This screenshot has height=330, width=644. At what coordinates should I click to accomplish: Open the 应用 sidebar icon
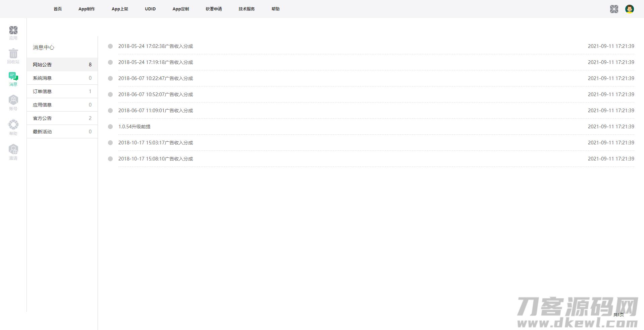click(13, 33)
